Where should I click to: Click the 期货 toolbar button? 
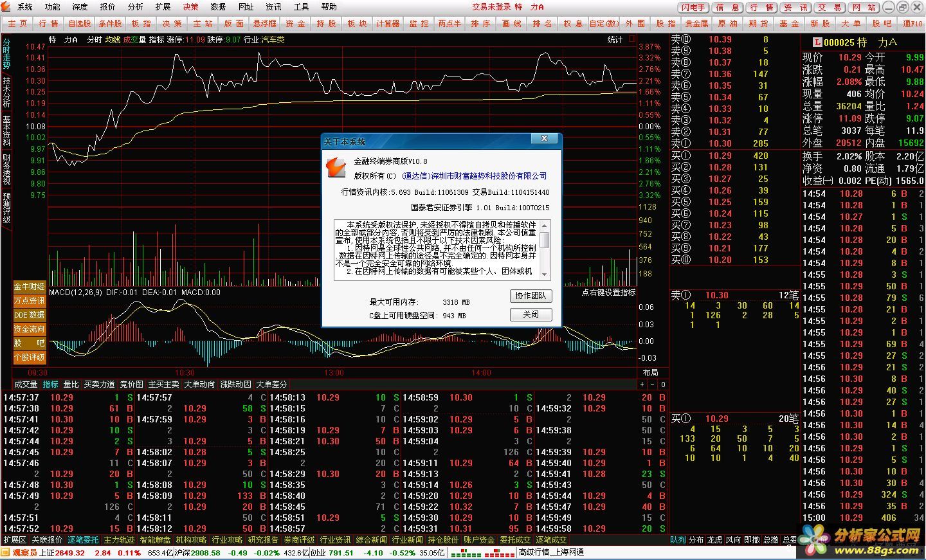click(758, 23)
